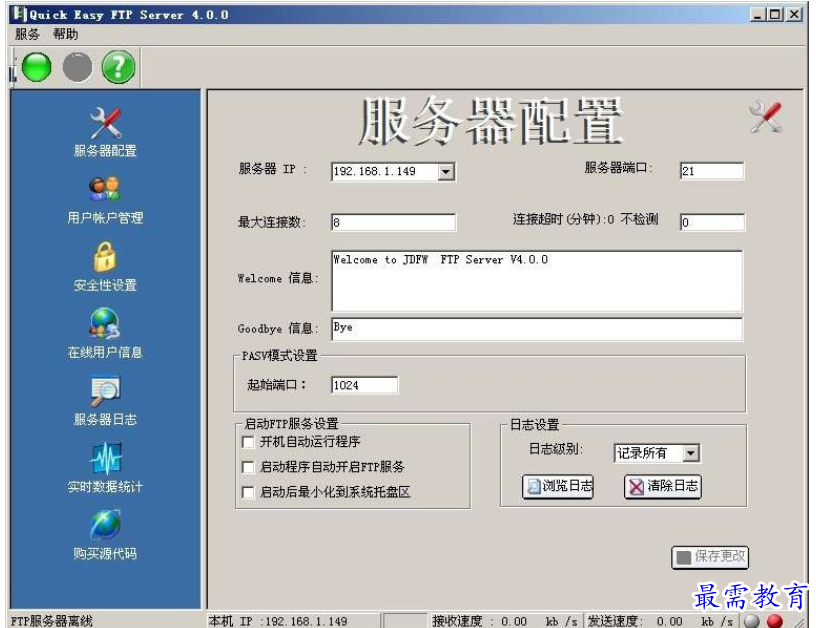Open 服务器日志 magnifier icon
The width and height of the screenshot is (816, 628).
[105, 391]
